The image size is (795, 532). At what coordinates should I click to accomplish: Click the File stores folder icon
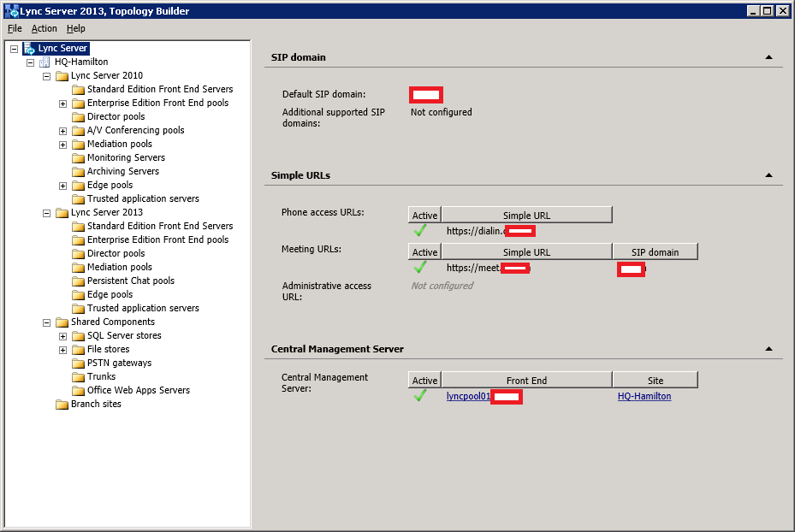point(78,350)
